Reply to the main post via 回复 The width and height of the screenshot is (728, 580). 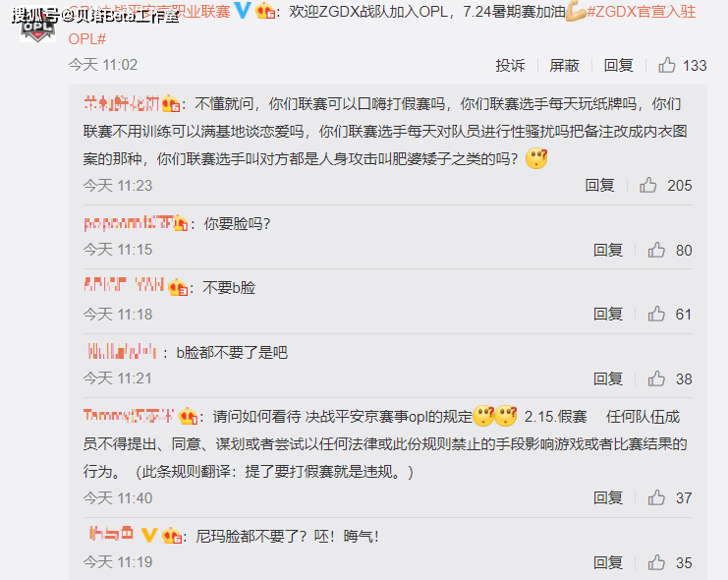[618, 66]
